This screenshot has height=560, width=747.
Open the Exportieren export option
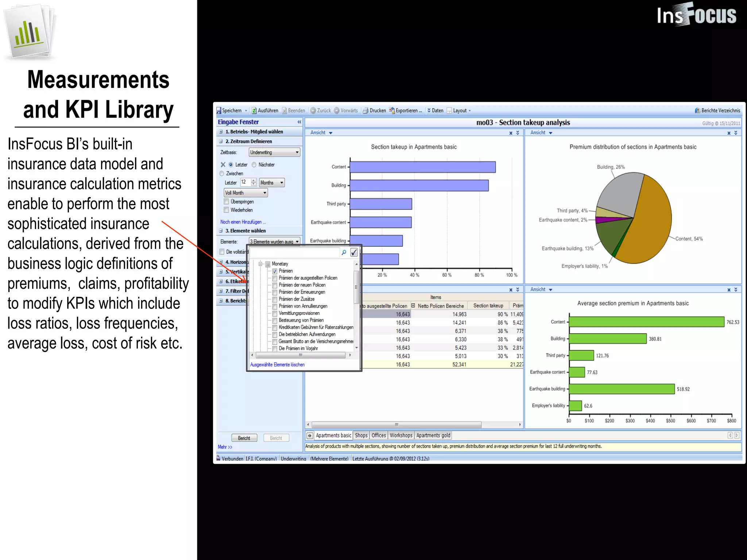(x=405, y=110)
